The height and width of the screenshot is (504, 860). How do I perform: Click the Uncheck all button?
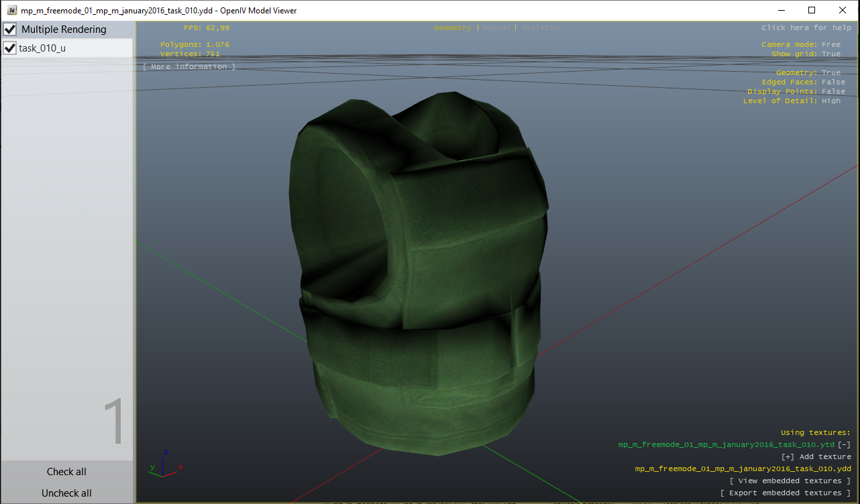(66, 493)
